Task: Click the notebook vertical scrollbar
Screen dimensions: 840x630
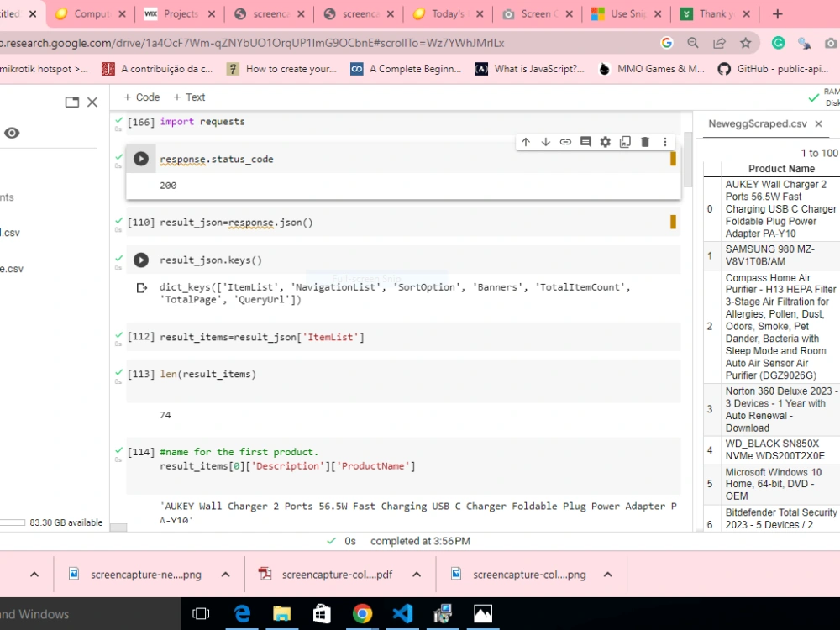Action: (688, 158)
